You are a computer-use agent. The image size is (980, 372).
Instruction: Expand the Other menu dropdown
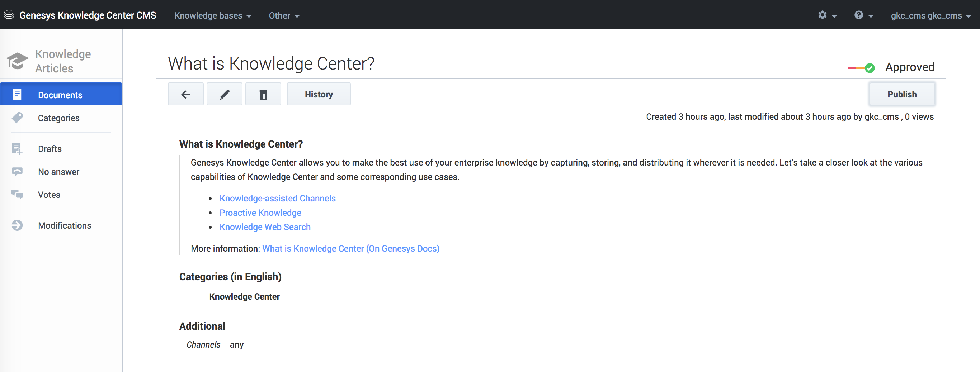(x=284, y=15)
